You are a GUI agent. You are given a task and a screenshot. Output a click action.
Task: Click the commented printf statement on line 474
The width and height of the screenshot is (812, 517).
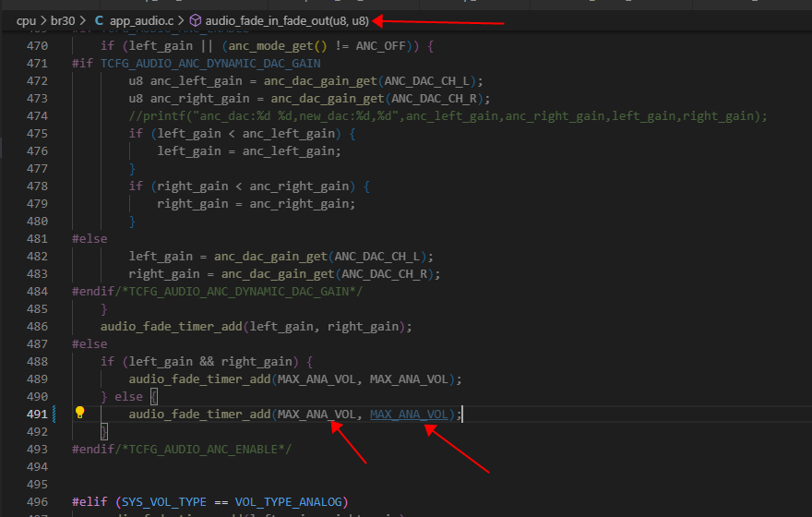point(448,116)
